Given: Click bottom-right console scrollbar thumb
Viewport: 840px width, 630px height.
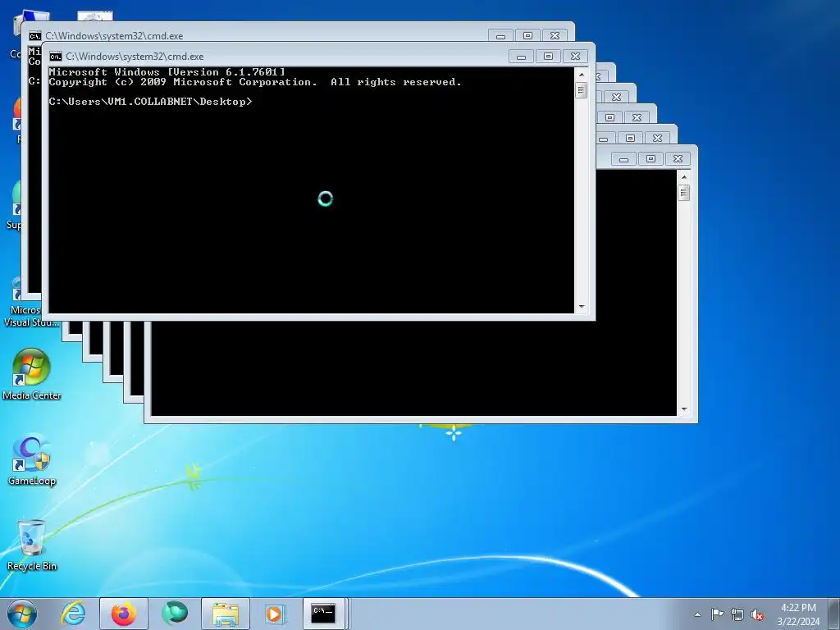Looking at the screenshot, I should [x=684, y=192].
